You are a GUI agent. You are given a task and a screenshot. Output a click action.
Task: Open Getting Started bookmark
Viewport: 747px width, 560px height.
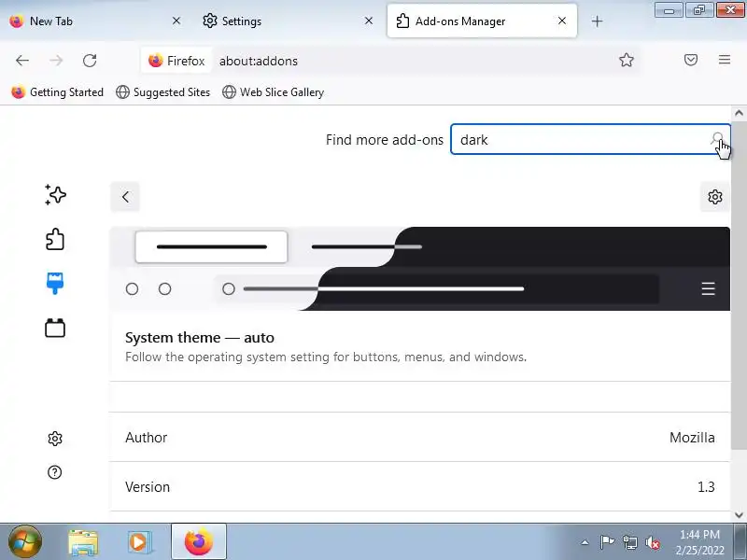(58, 91)
